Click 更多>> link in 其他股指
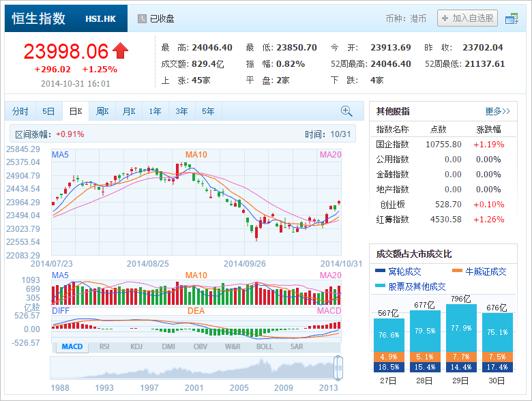The image size is (532, 401). tap(497, 111)
